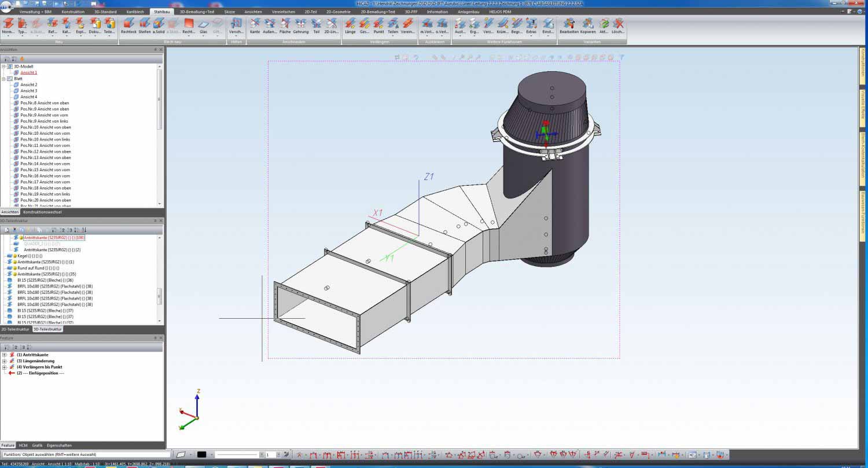
Task: Open the Norm... beam dropdown
Action: click(x=8, y=35)
